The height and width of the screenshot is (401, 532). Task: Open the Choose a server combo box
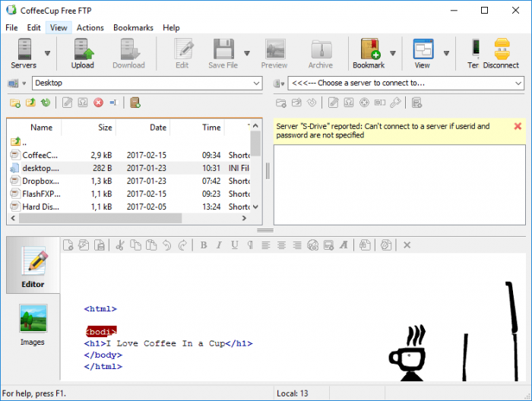coord(406,83)
